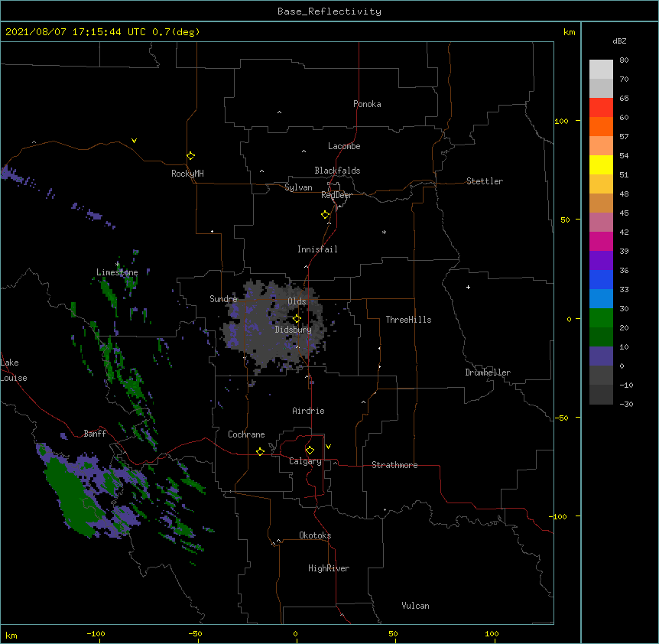Click the yellow diamond marker near RockyMH

(190, 156)
